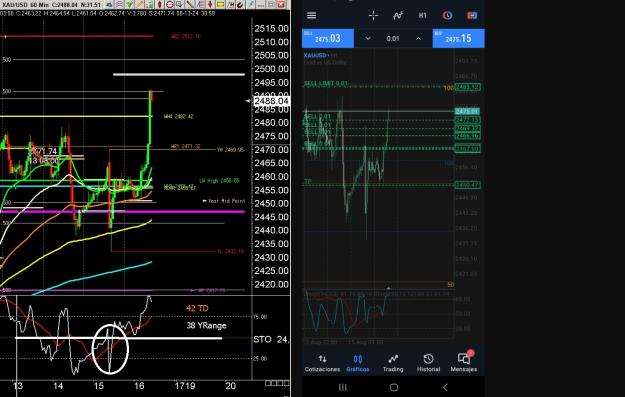
Task: Select the 0.01 volume field
Action: coord(393,39)
